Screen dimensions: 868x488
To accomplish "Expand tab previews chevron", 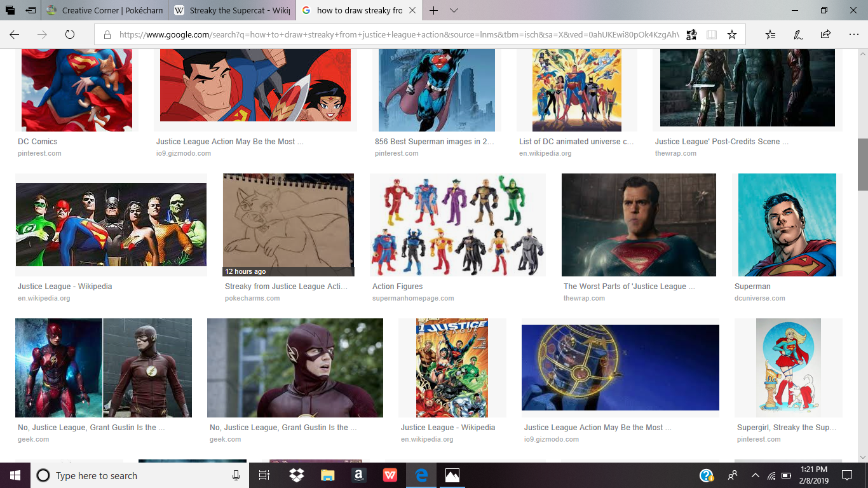I will pos(454,11).
